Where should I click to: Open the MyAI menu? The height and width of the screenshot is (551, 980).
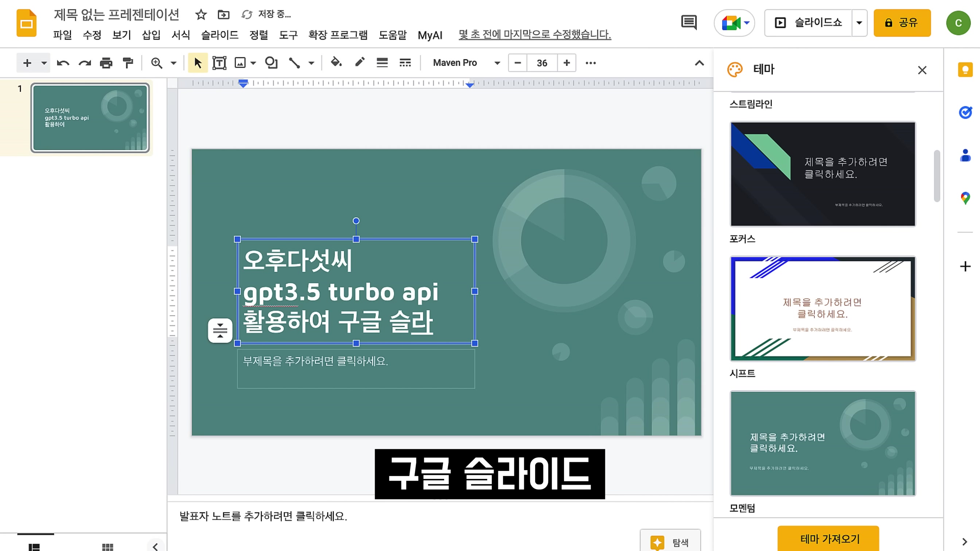(430, 35)
